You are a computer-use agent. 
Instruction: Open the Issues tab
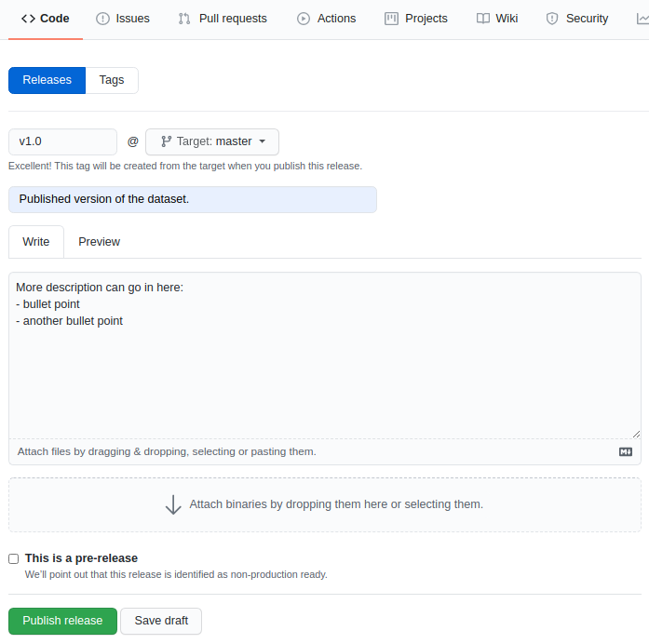(x=122, y=19)
